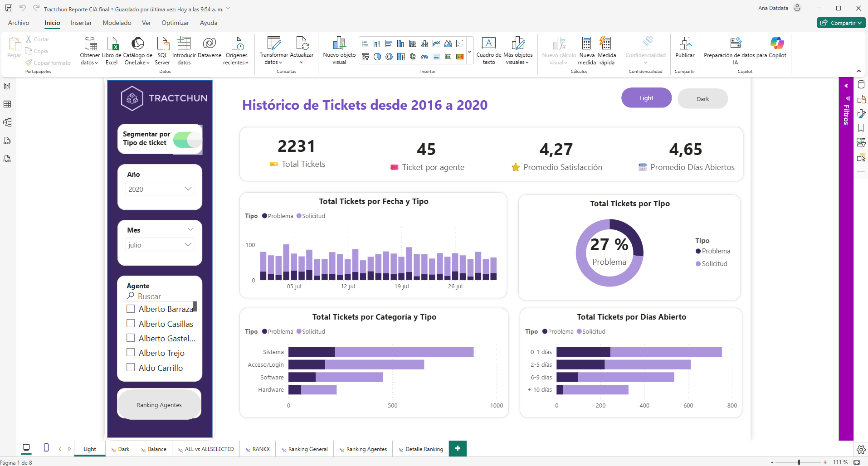
Task: Open Libro de Excel data source
Action: coord(112,51)
